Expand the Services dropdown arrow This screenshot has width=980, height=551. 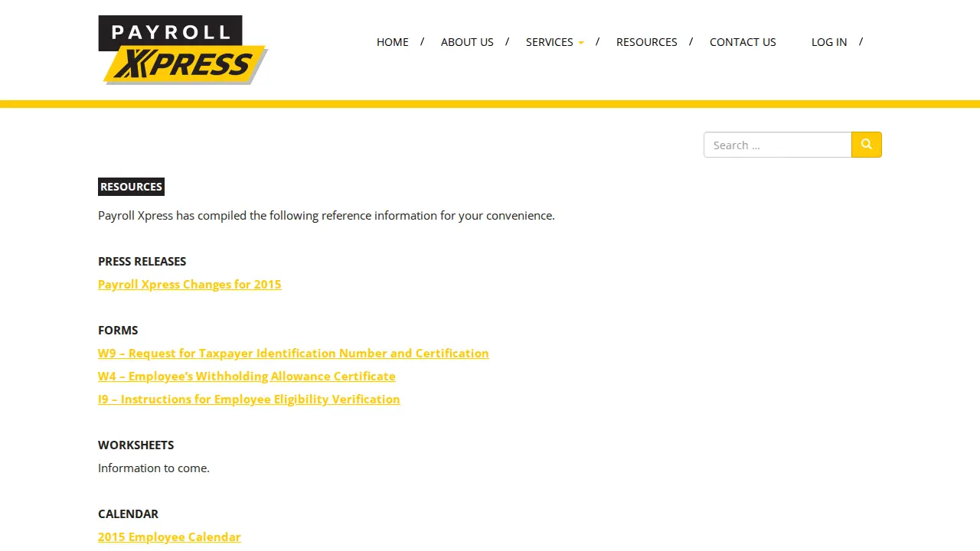pos(581,43)
